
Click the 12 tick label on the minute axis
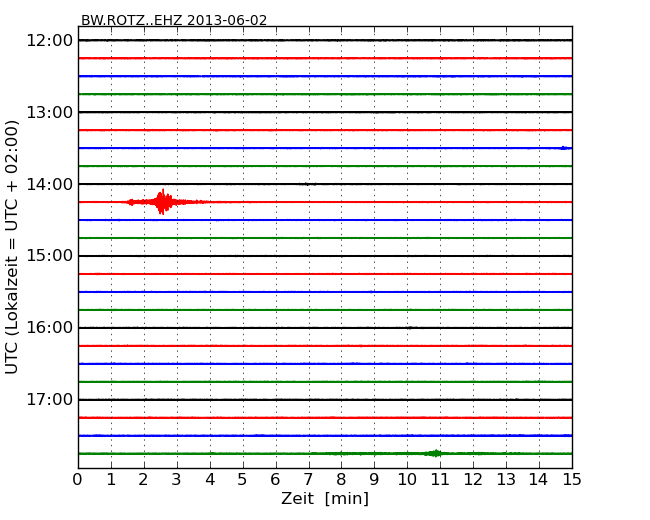(473, 480)
